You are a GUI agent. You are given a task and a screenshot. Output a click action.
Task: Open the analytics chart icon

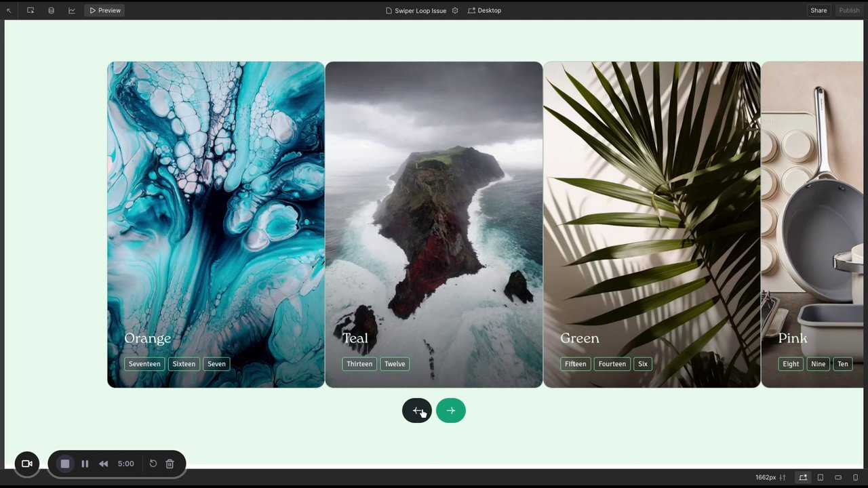tap(72, 10)
